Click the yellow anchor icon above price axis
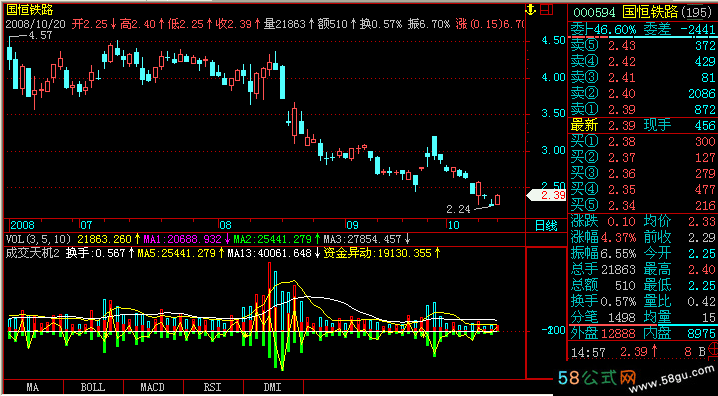The width and height of the screenshot is (718, 396). click(x=530, y=9)
